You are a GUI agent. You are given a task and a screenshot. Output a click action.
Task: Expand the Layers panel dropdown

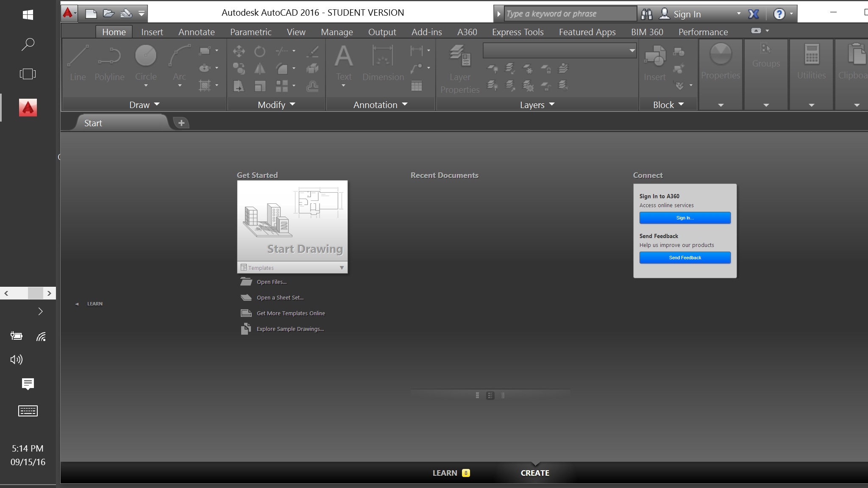(537, 105)
